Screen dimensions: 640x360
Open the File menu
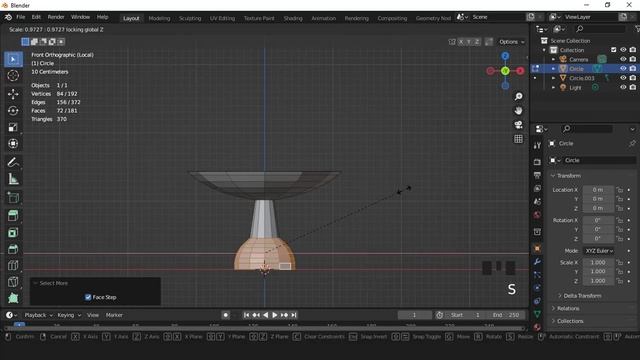tap(21, 17)
